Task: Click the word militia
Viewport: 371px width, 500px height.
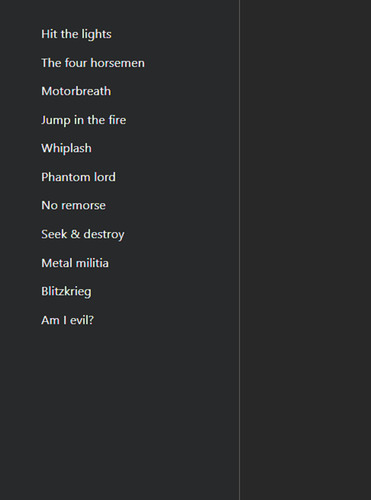Action: 92,263
